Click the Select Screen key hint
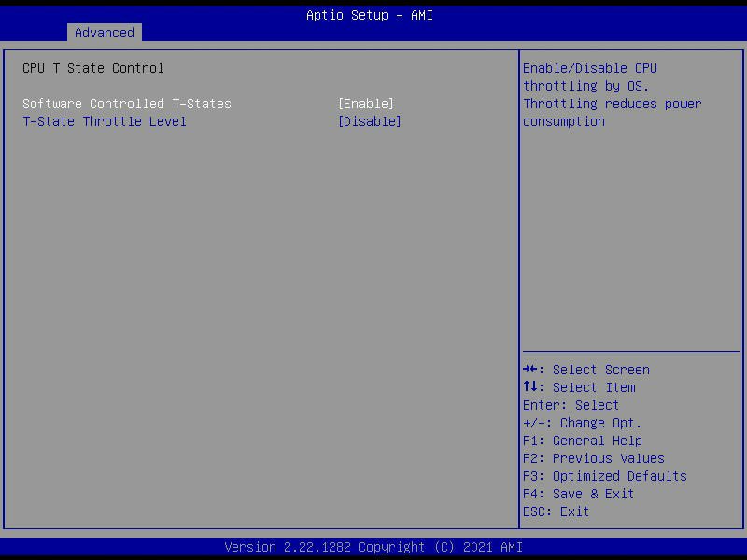747x560 pixels. [x=586, y=370]
